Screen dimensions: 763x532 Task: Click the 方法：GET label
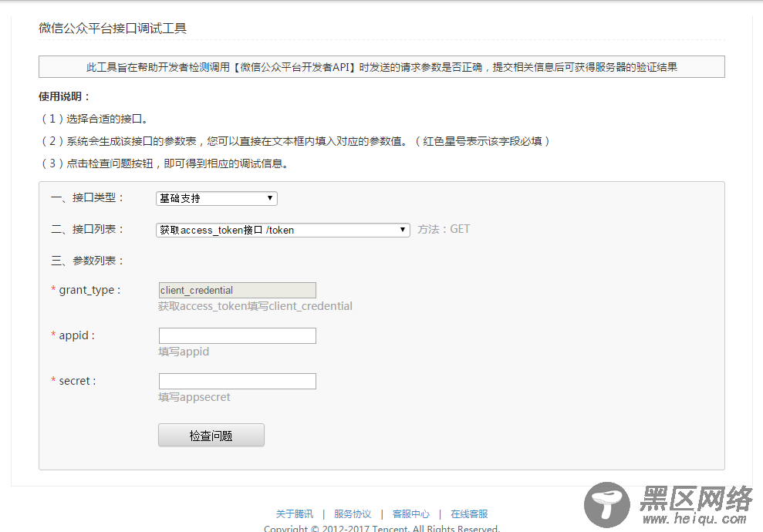click(444, 229)
